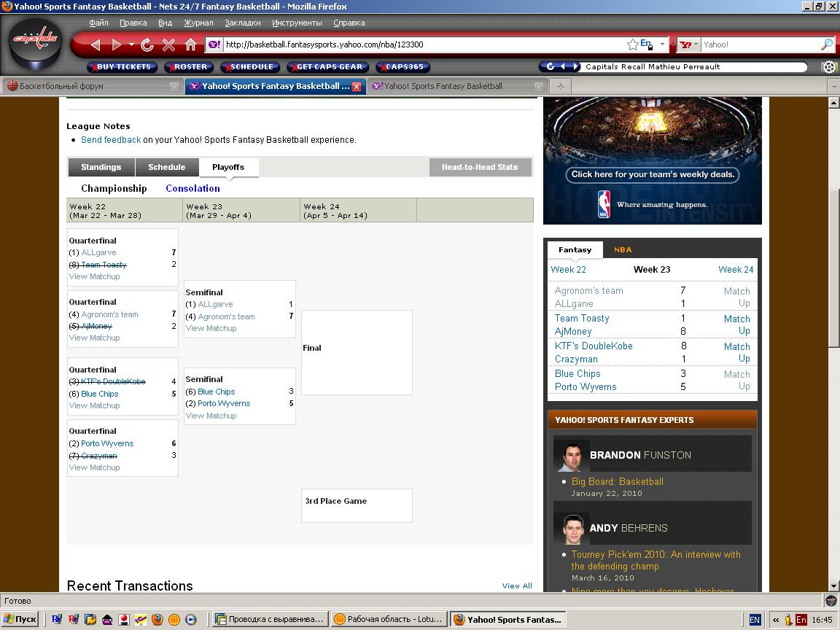Open the Consolation bracket link
This screenshot has width=840, height=630.
pyautogui.click(x=192, y=189)
